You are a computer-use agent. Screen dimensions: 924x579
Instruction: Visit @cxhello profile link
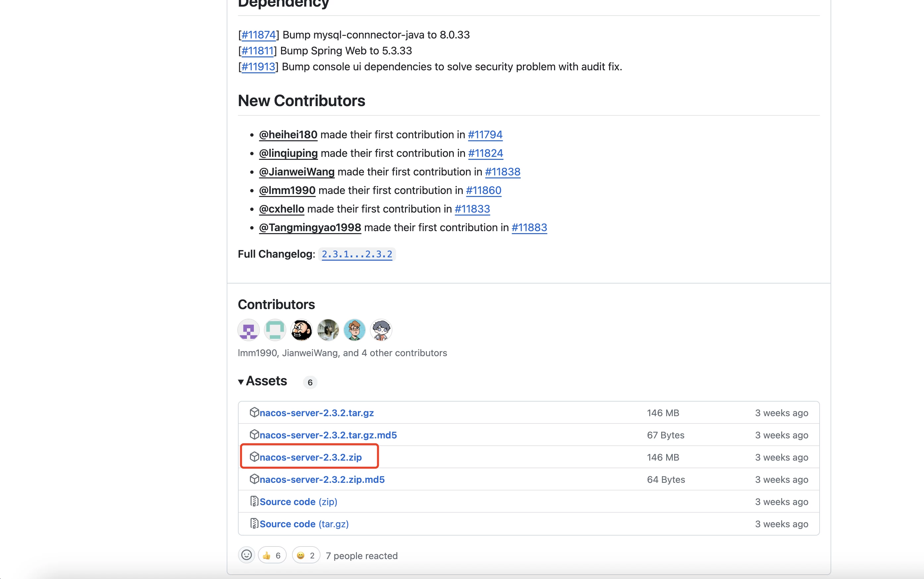pyautogui.click(x=282, y=209)
